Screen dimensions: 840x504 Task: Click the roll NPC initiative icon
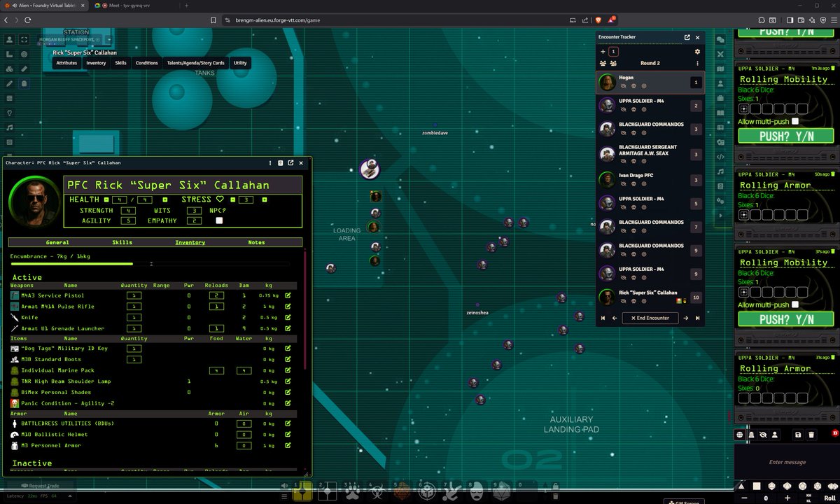coord(613,63)
